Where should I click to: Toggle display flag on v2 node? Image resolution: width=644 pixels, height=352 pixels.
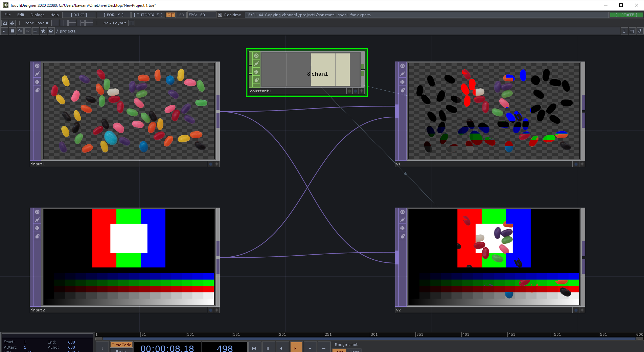point(576,310)
